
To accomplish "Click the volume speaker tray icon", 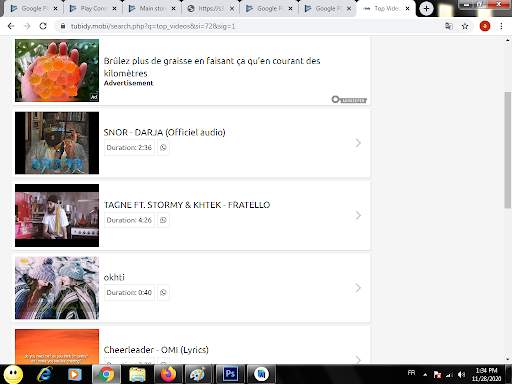I will pos(462,375).
